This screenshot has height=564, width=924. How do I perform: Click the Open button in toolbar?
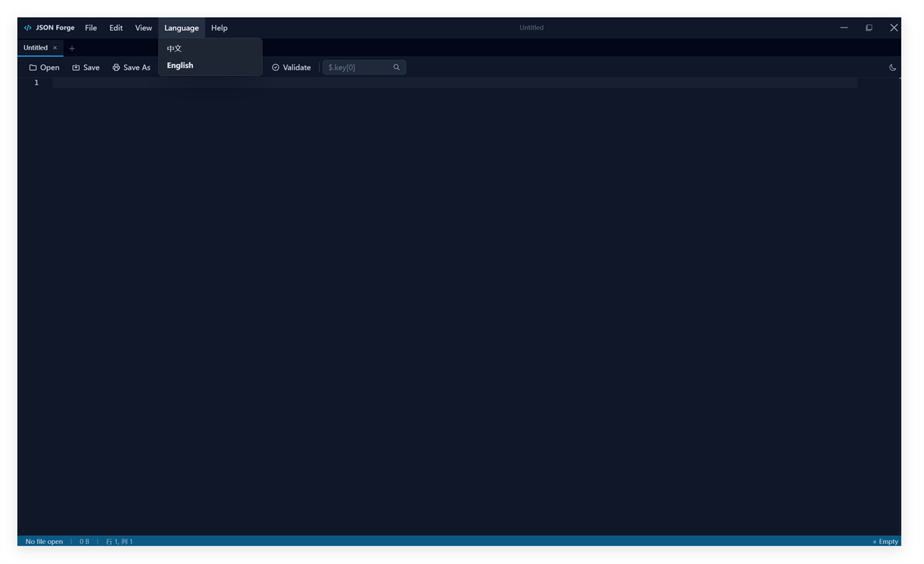point(44,67)
